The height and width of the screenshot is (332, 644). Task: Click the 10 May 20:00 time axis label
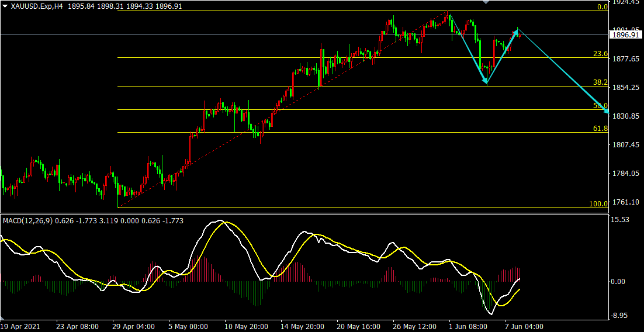click(247, 326)
